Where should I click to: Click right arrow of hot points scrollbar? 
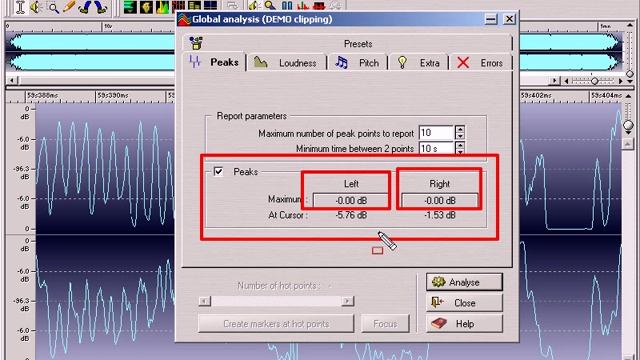pyautogui.click(x=348, y=301)
